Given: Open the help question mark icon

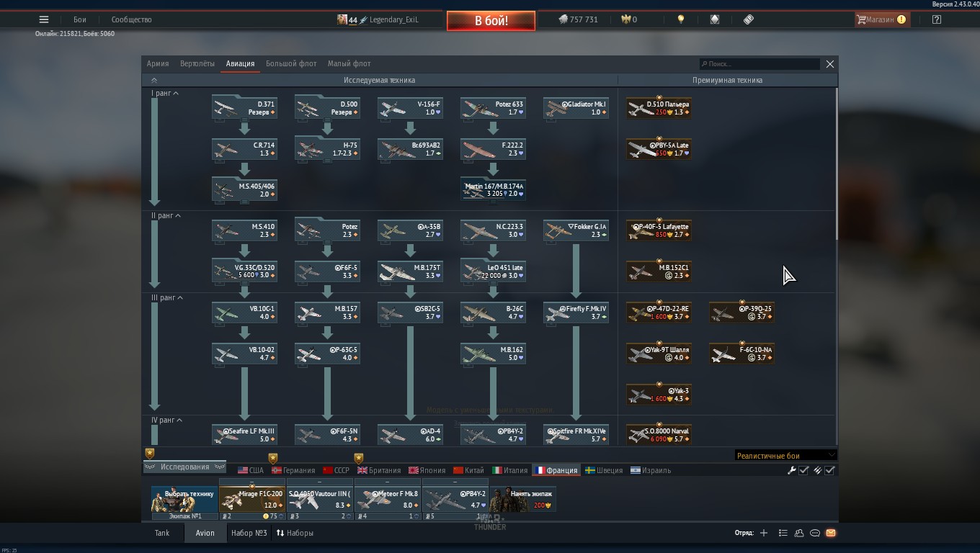Looking at the screenshot, I should point(936,19).
